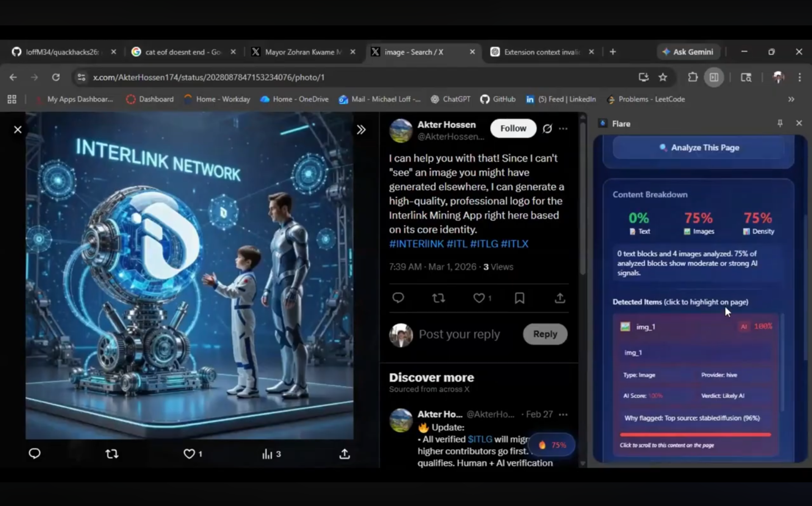Image resolution: width=812 pixels, height=506 pixels.
Task: Open the $ITLG cashtag link
Action: point(480,439)
